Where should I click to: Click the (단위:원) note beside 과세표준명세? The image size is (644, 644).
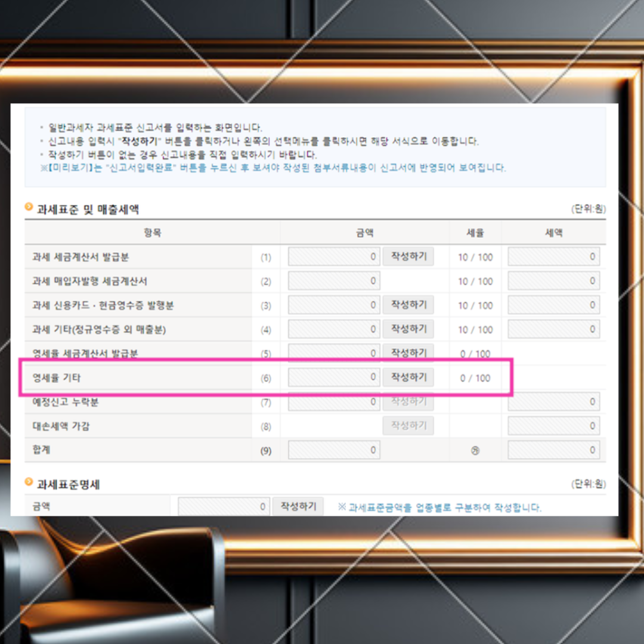pos(589,484)
